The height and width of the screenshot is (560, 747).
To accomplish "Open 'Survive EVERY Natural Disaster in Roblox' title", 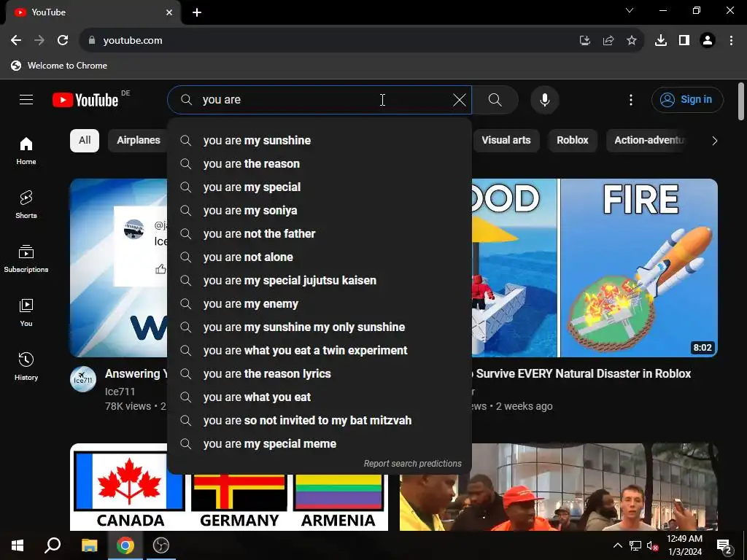I will point(581,374).
